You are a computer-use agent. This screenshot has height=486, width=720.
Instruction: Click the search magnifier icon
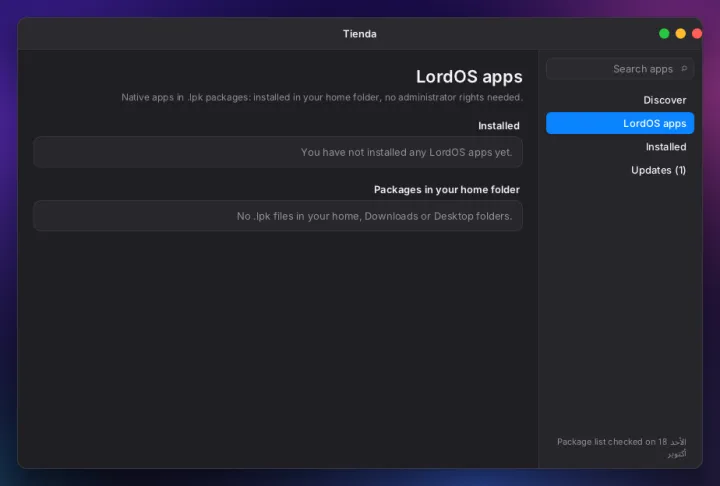684,69
